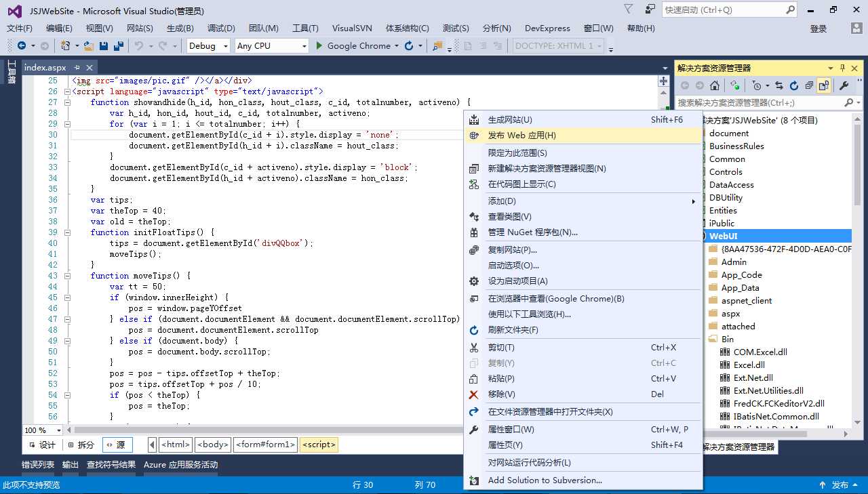Screen dimensions: 868x494
Task: Expand the 添加(D) submenu arrow
Action: 693,201
